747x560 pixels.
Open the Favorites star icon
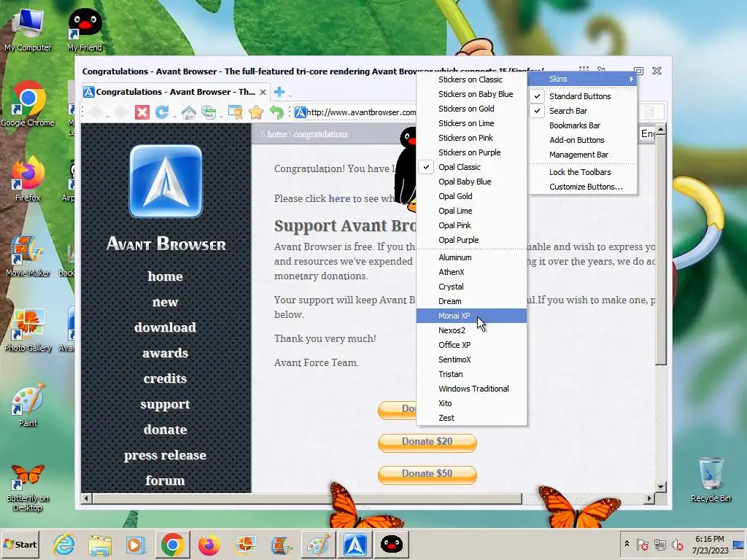256,112
